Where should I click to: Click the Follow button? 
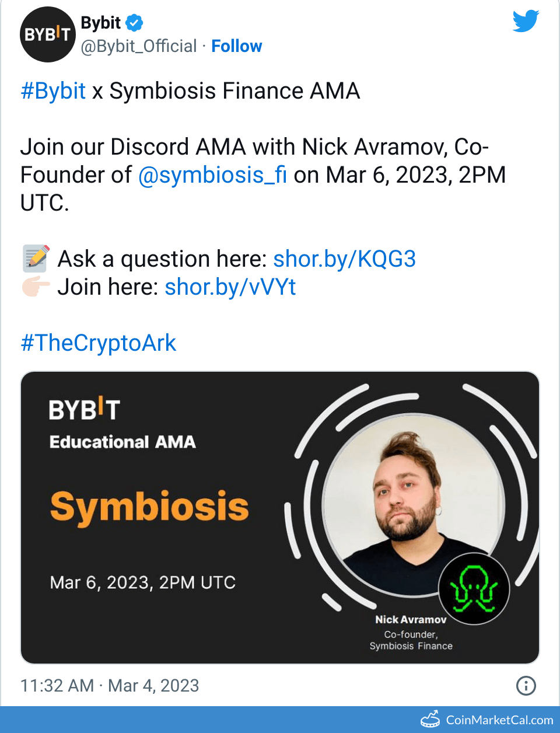(x=236, y=46)
